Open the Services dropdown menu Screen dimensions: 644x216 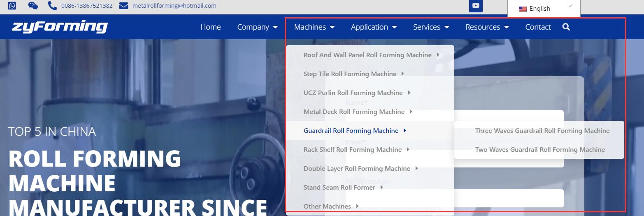point(430,27)
